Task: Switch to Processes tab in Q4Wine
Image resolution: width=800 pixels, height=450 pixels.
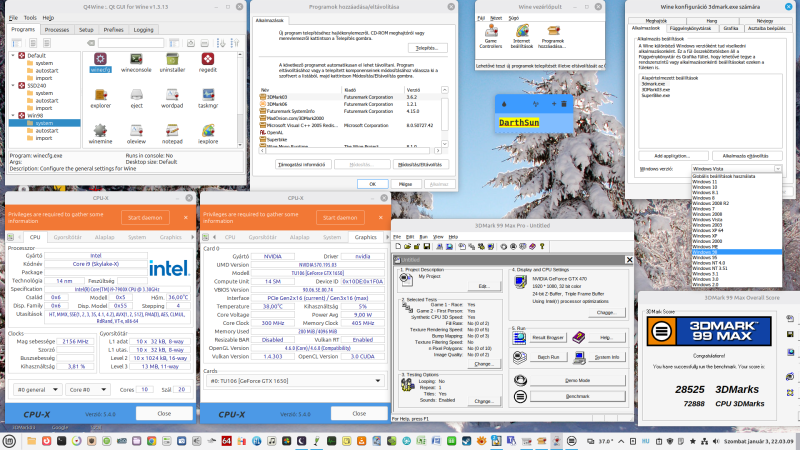Action: point(57,30)
